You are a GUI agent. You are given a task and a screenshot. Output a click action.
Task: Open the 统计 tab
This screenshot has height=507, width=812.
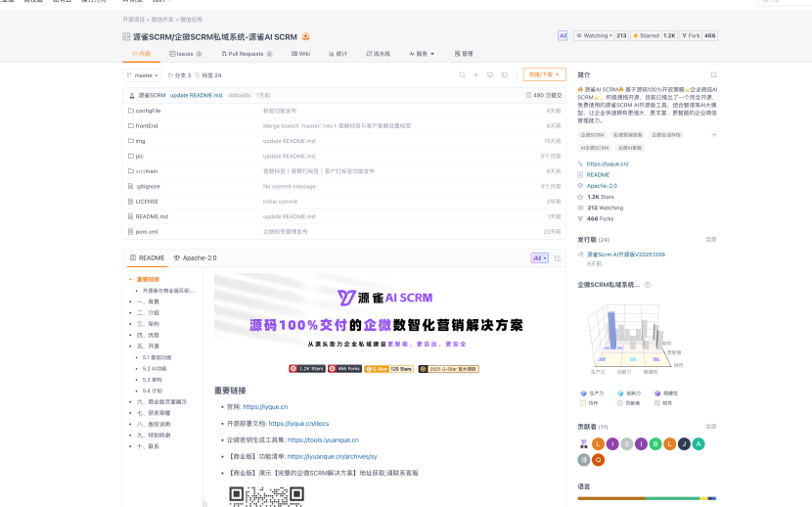click(338, 53)
